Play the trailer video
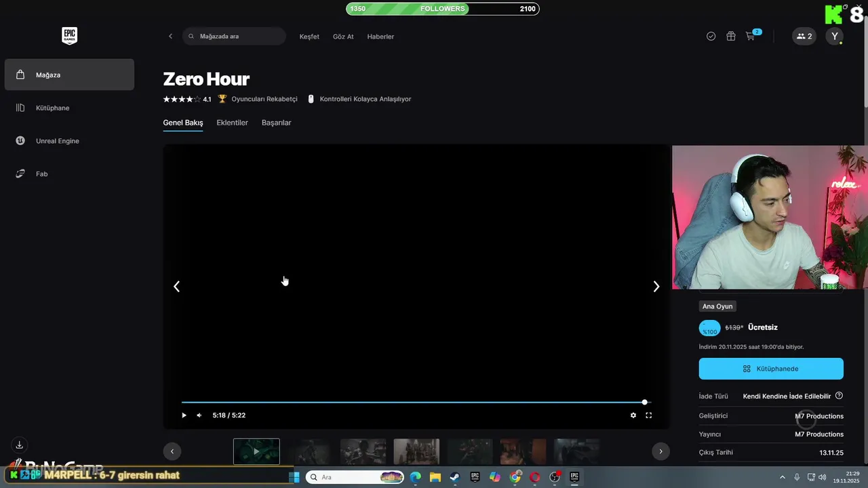This screenshot has height=488, width=868. tap(184, 415)
